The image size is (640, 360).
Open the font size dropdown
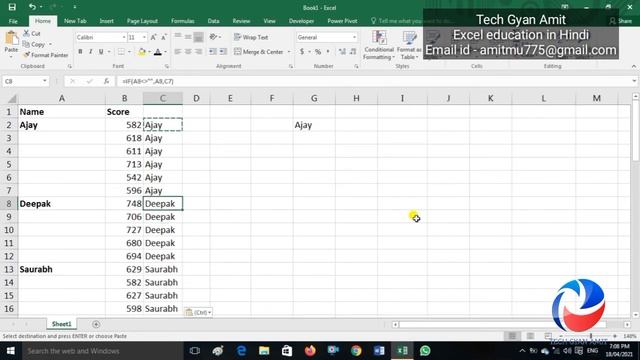tap(144, 37)
